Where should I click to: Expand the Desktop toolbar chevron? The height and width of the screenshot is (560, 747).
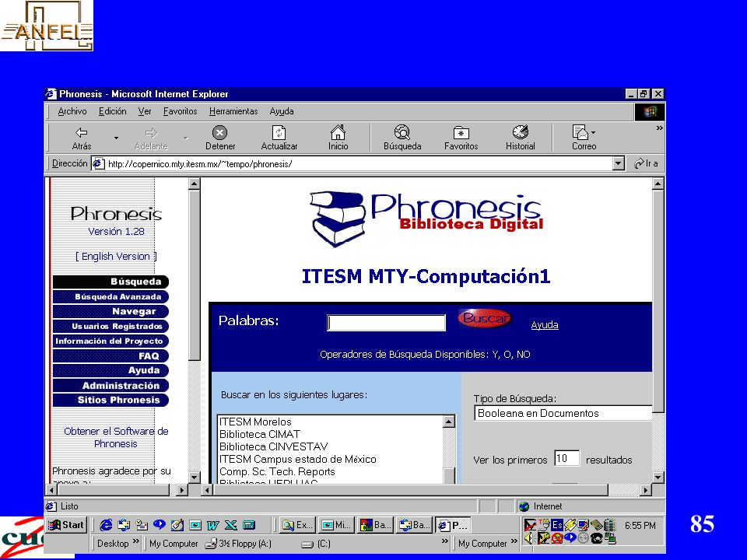[135, 541]
